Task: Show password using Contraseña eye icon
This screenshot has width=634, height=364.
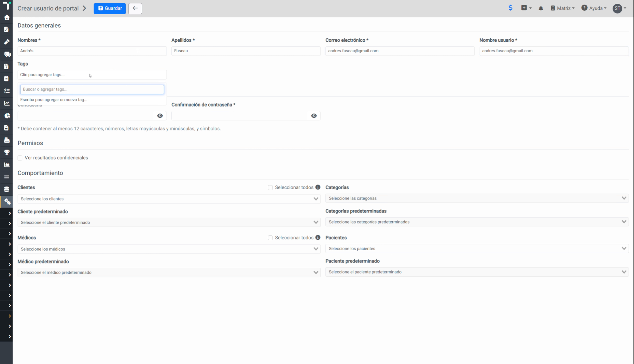Action: 160,116
